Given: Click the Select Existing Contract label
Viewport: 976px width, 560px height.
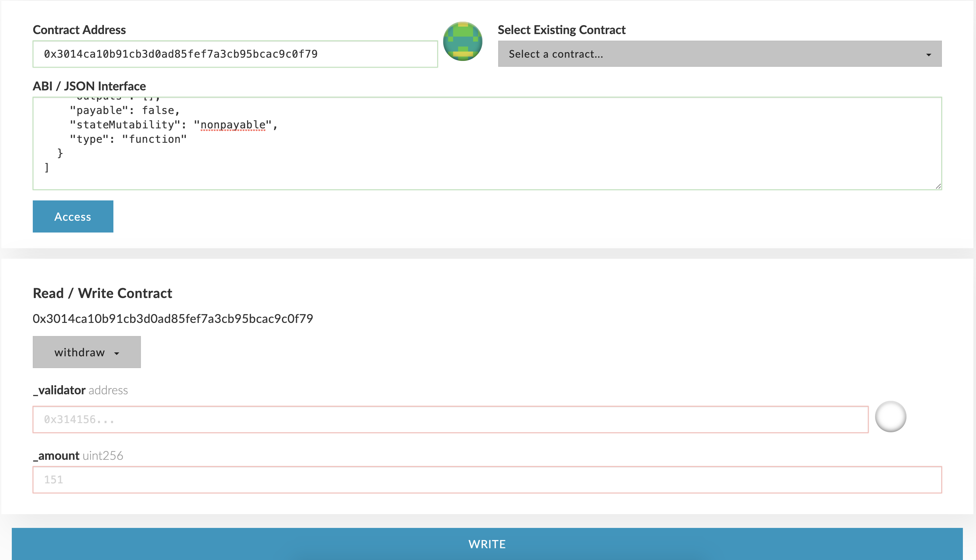Looking at the screenshot, I should point(561,29).
